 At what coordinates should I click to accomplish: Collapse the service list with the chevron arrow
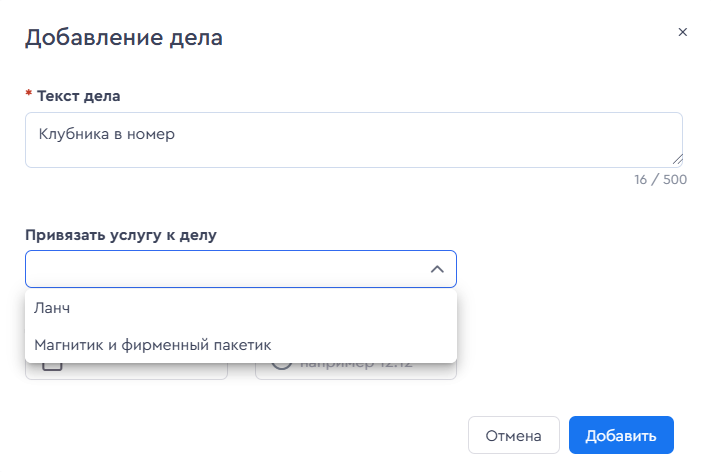[437, 269]
